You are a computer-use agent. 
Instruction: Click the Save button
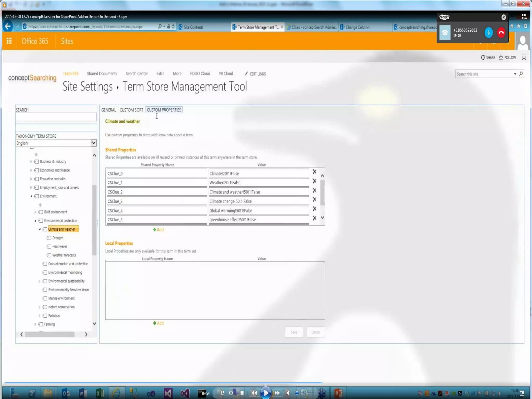pos(294,332)
